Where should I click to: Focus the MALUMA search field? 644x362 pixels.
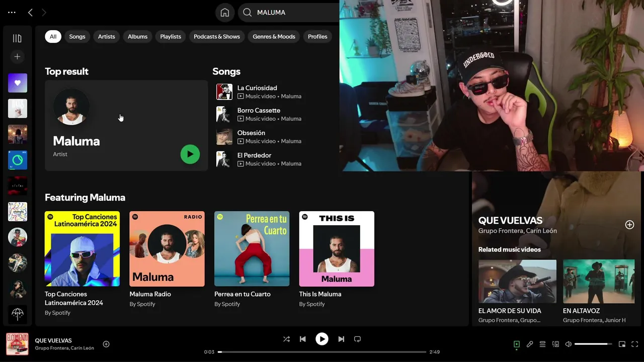(289, 13)
